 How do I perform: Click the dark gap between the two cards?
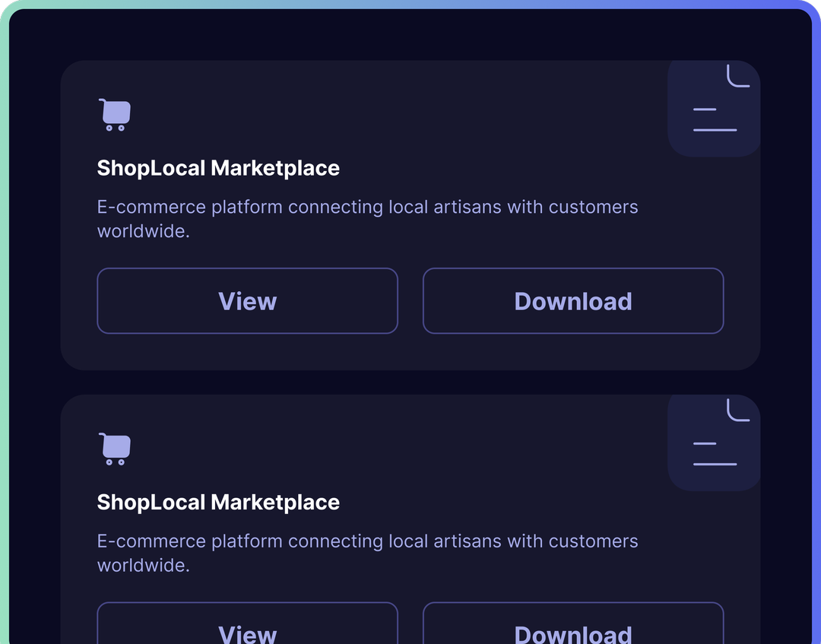(410, 382)
